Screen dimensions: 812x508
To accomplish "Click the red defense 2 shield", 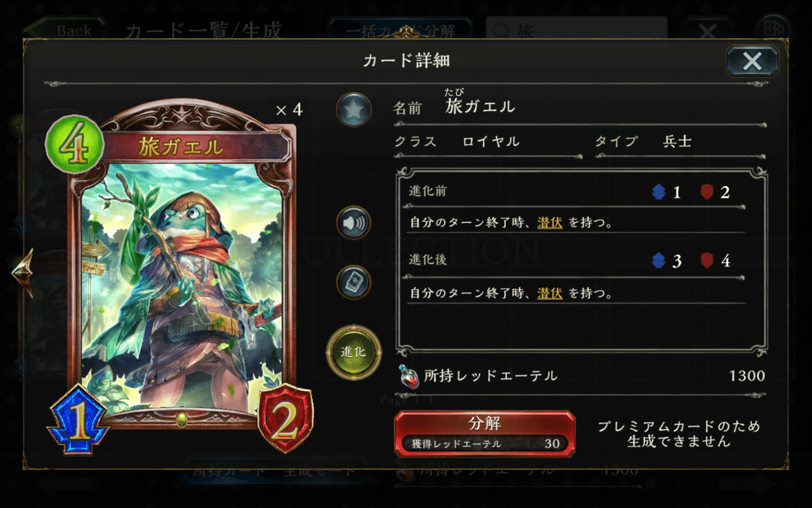I will [x=285, y=419].
